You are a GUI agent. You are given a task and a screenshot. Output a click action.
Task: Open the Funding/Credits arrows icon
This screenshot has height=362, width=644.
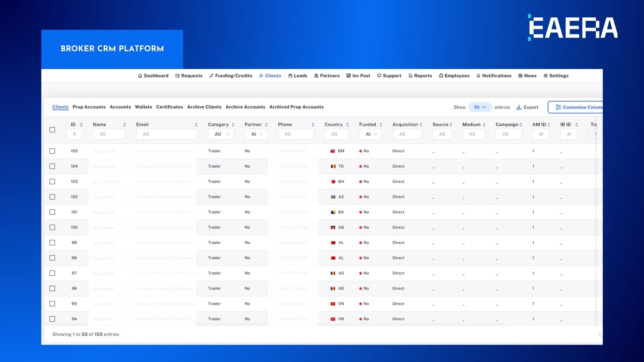click(x=211, y=76)
